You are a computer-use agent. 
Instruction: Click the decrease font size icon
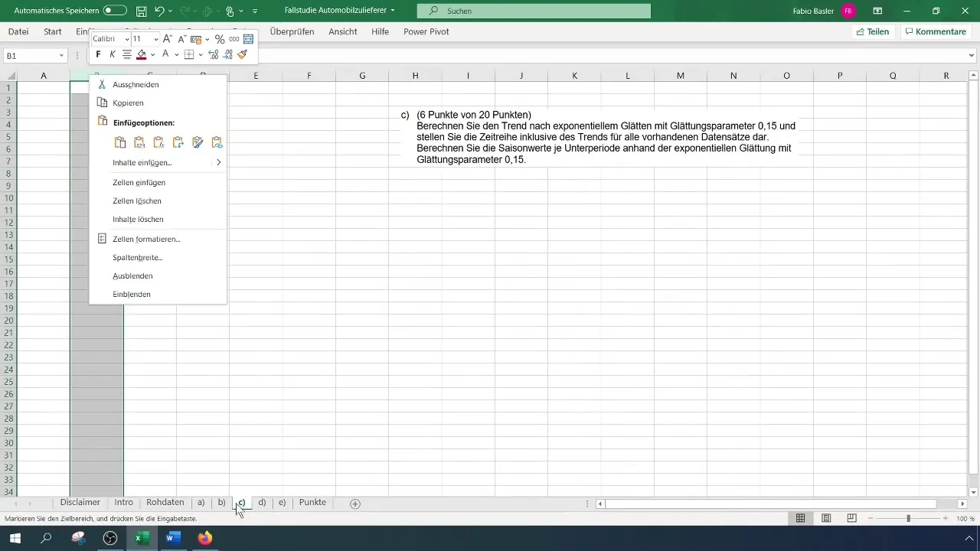(182, 39)
